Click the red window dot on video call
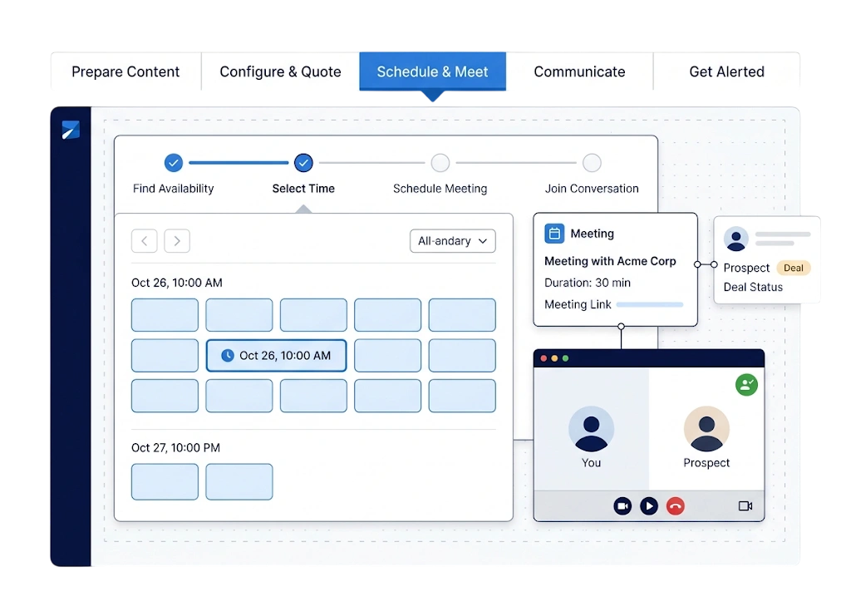851x616 pixels. click(x=544, y=358)
